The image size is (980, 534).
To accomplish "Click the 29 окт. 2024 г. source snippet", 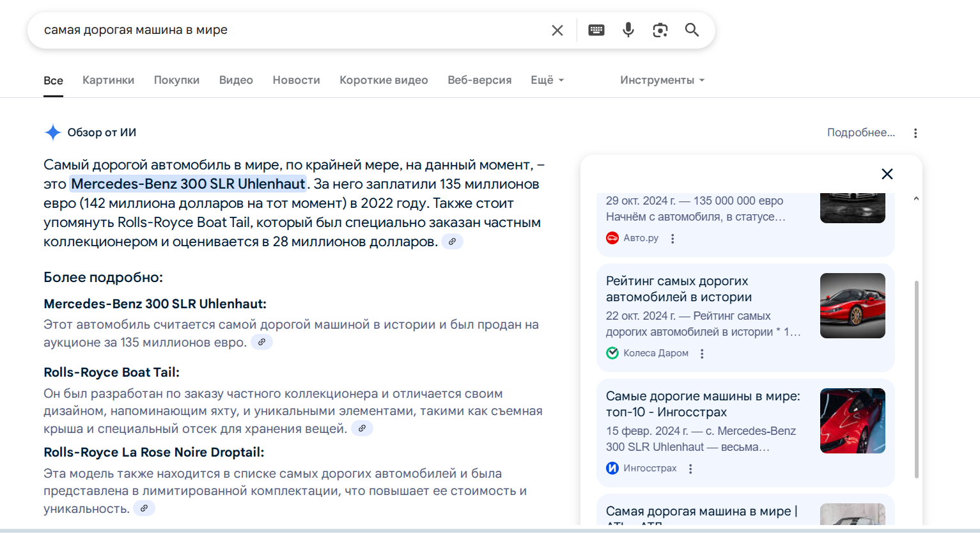I will [696, 208].
